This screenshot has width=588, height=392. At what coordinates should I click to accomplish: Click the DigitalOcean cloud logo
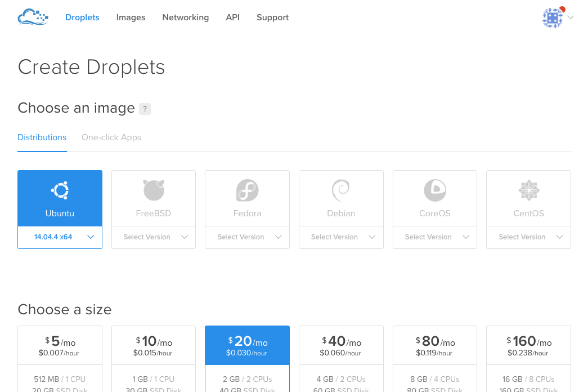point(33,17)
